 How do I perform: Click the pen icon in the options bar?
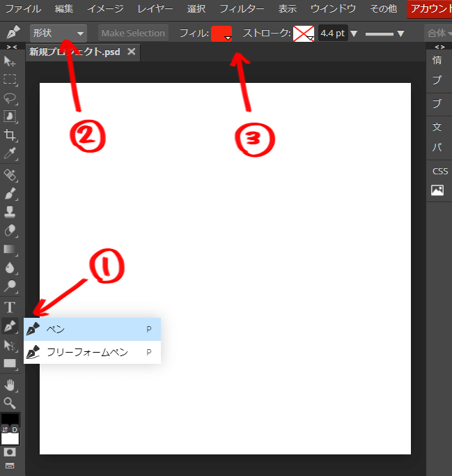point(13,33)
